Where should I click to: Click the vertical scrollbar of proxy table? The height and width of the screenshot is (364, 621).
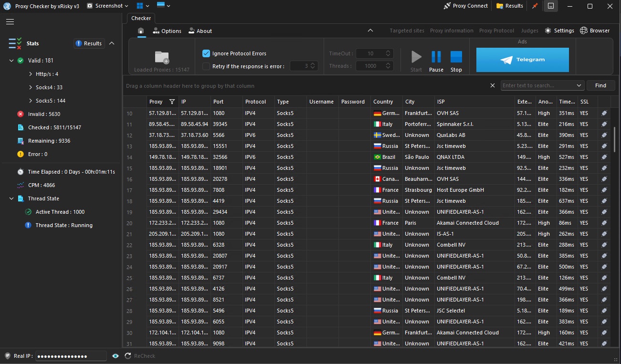tap(614, 139)
